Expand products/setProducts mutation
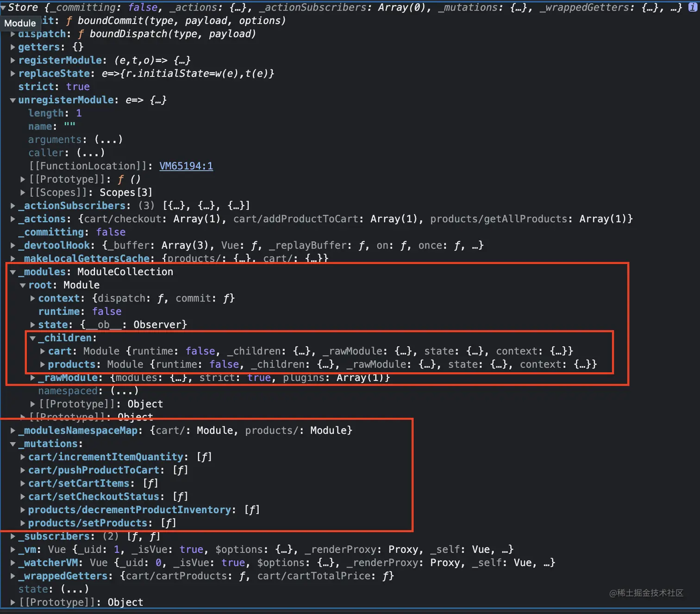 point(23,523)
